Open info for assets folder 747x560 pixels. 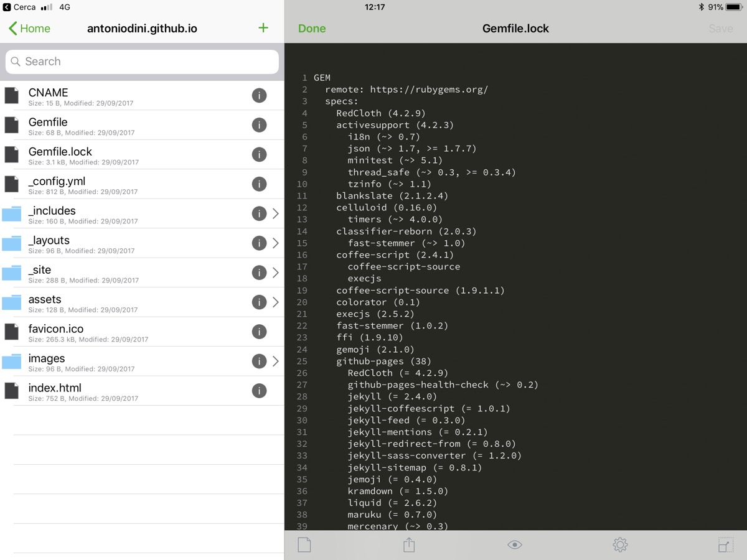coord(259,302)
